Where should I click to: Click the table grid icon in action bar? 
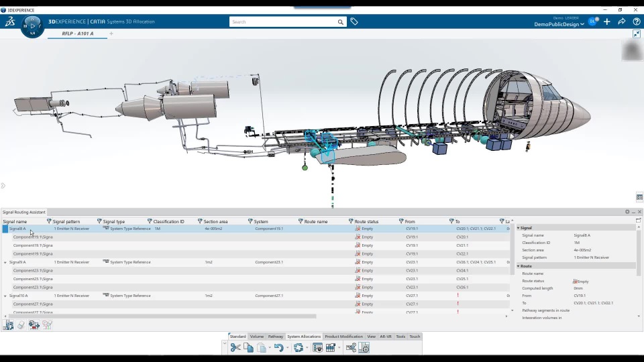(x=330, y=348)
